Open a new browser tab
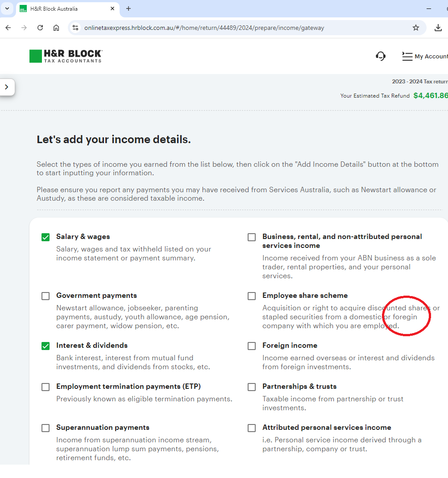The image size is (448, 478). [129, 8]
